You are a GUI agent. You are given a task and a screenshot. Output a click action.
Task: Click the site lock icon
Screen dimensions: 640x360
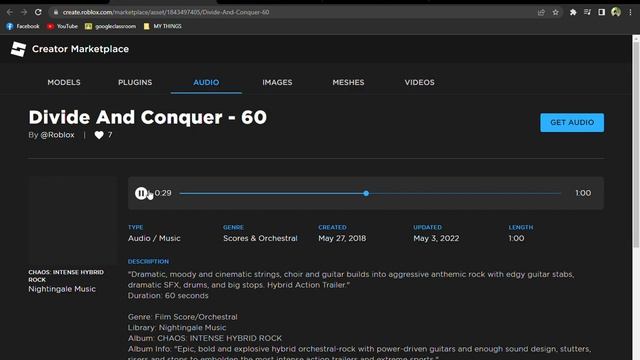click(56, 12)
